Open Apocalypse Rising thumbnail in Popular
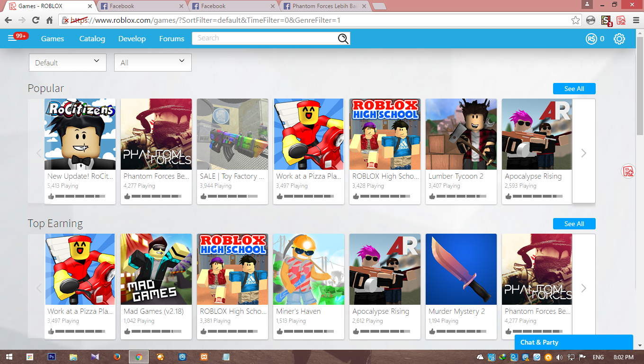The width and height of the screenshot is (644, 364). (537, 134)
